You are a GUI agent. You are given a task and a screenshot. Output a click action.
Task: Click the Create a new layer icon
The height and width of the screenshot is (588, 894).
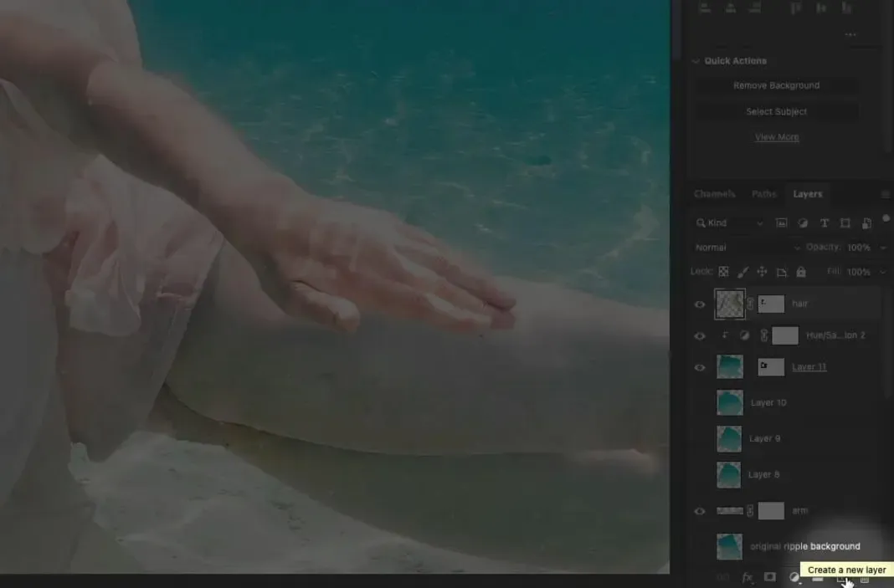842,578
